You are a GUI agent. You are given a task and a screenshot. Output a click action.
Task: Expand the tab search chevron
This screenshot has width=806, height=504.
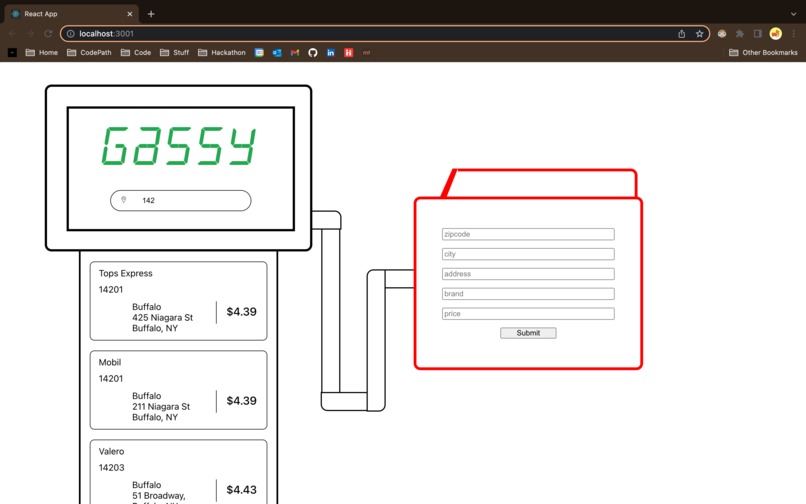794,14
